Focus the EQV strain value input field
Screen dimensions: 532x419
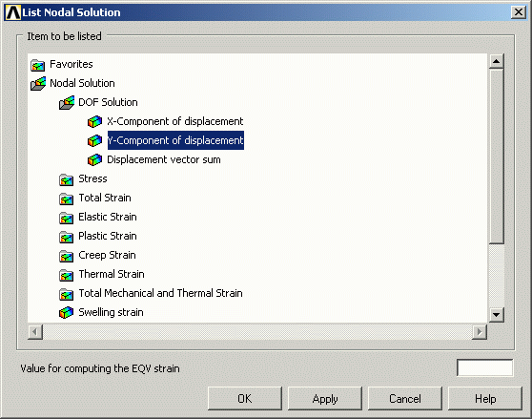(x=485, y=367)
